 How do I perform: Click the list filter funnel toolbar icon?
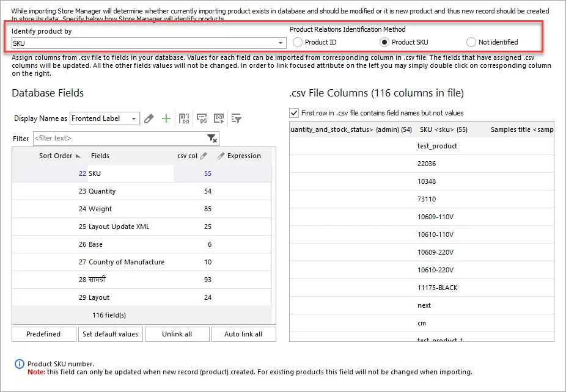coord(237,118)
